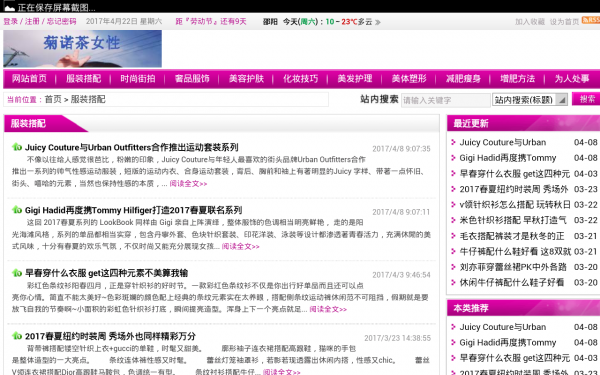Open 增肥方法 in the navigation bar
600x375 pixels.
(518, 78)
